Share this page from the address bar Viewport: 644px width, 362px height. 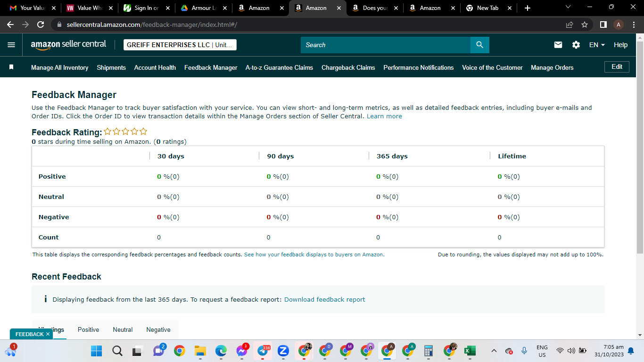pyautogui.click(x=570, y=25)
